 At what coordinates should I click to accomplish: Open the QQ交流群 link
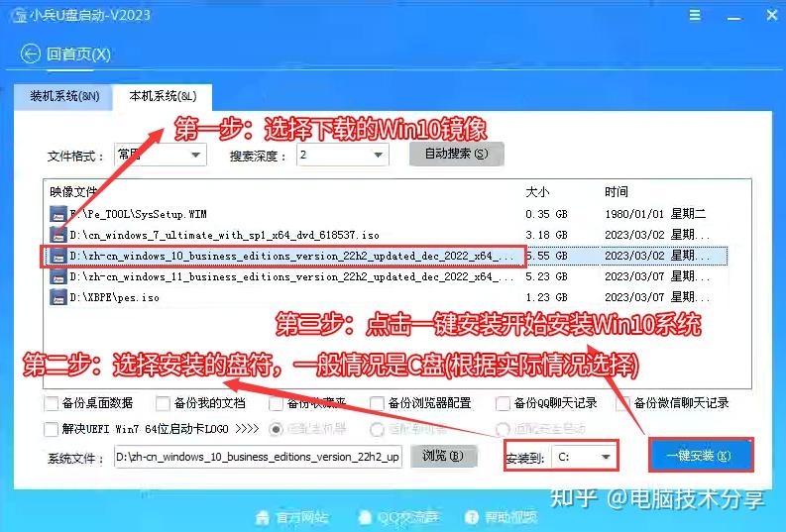coord(407,517)
